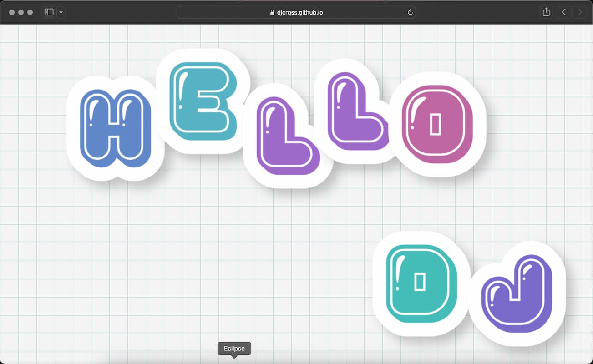593x364 pixels.
Task: Select the teal E letter sticker
Action: (203, 101)
